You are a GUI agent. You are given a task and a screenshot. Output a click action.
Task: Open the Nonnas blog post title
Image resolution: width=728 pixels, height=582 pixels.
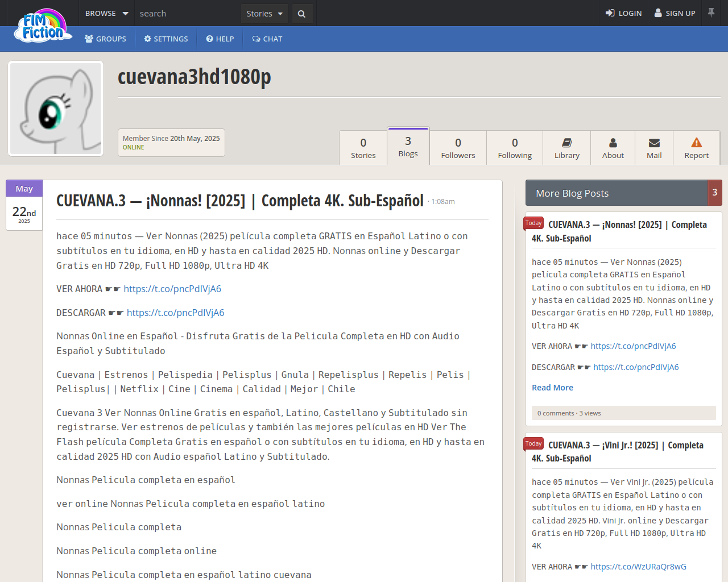[240, 201]
